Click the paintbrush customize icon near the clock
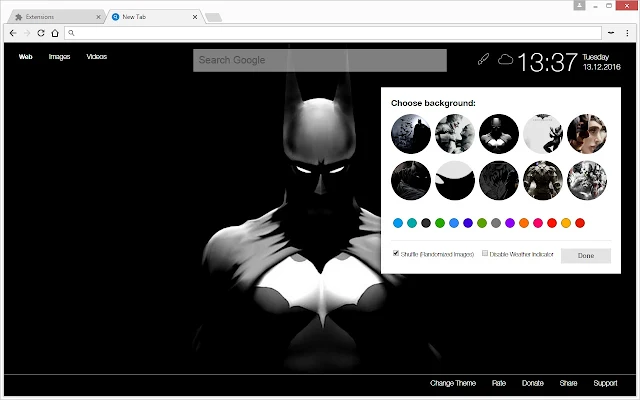The image size is (640, 400). (x=483, y=60)
